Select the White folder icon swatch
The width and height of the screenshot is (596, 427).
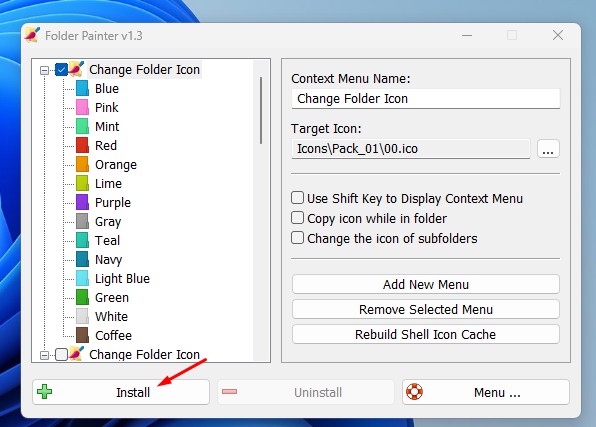click(x=82, y=316)
